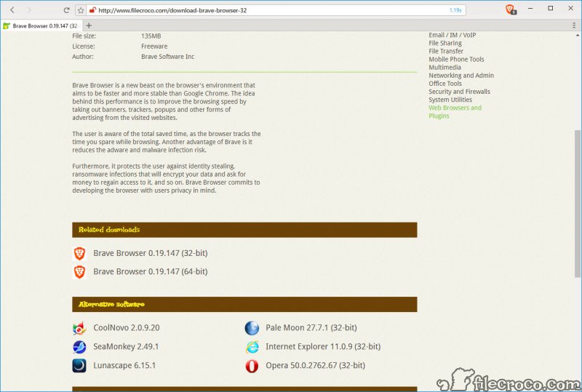
Task: Click the CoolNovo icon
Action: (x=79, y=328)
